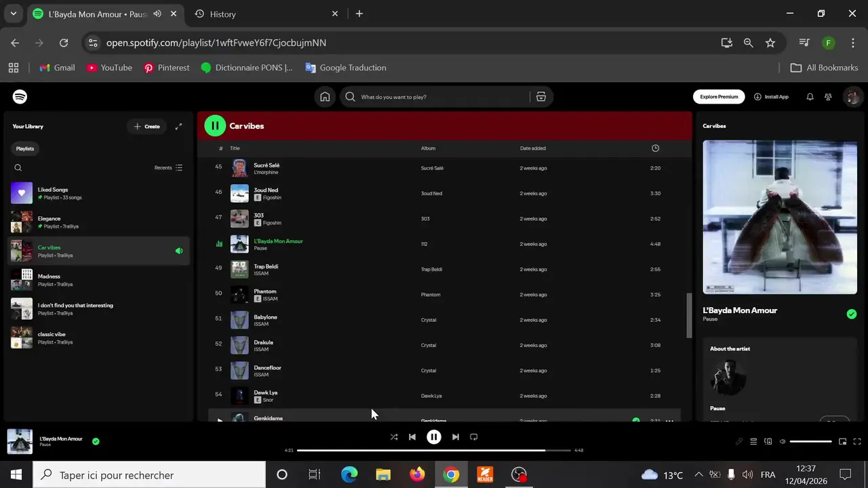Select track Drakula
This screenshot has height=488, width=868.
coord(444,345)
